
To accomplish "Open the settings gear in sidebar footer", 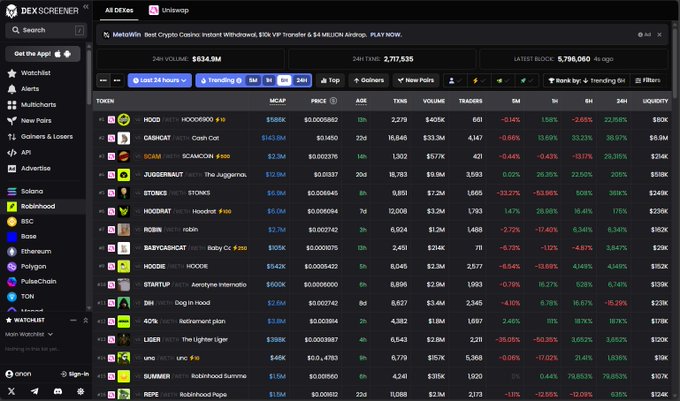I will (81, 391).
